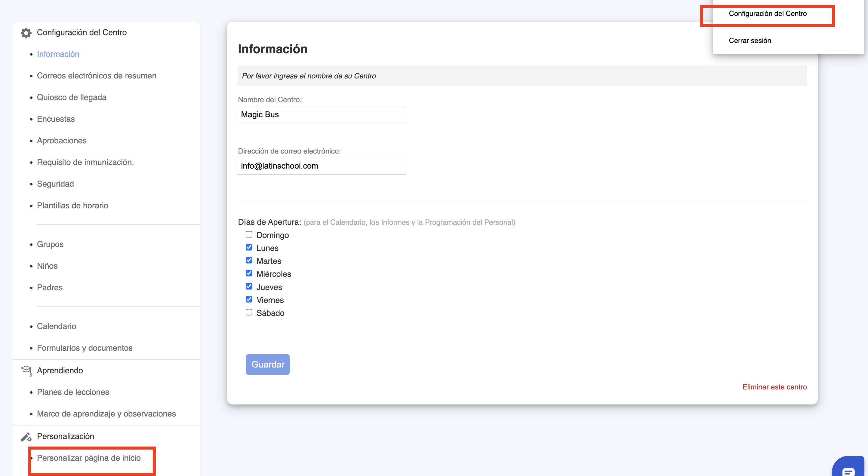Open Marco de aprendizaje y observaciones

(x=106, y=414)
